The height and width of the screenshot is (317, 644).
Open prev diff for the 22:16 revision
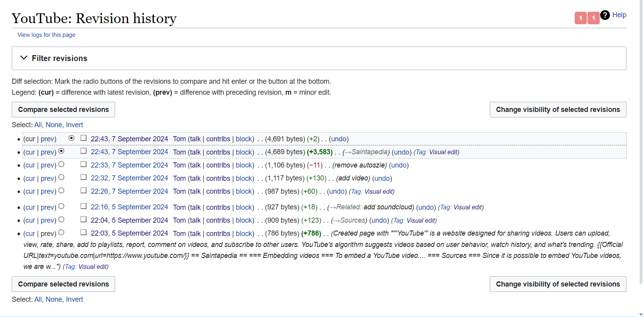point(48,207)
